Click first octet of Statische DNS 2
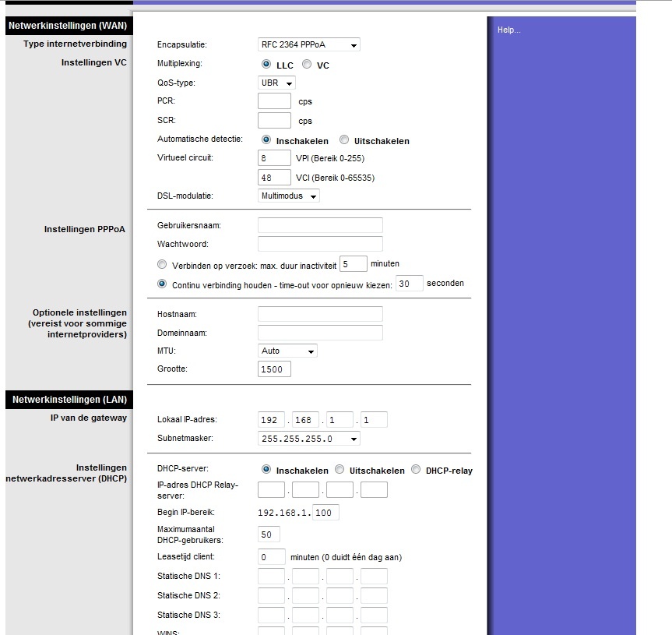 [271, 595]
